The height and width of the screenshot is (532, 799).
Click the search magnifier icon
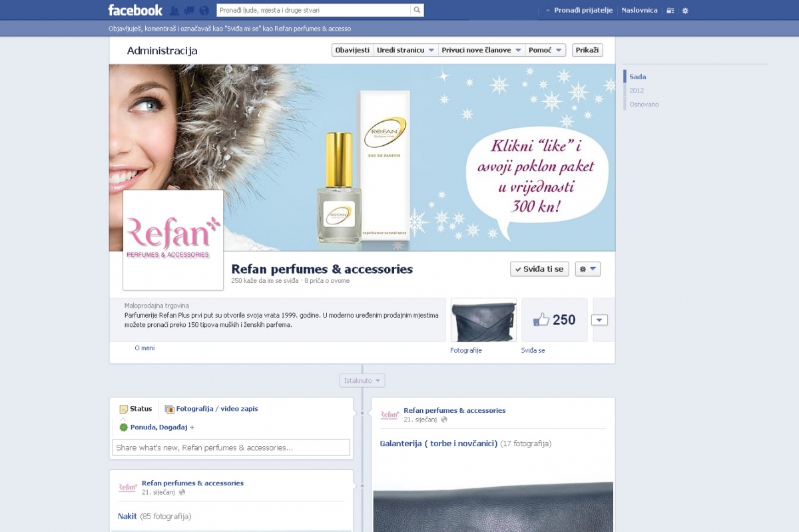click(x=417, y=10)
